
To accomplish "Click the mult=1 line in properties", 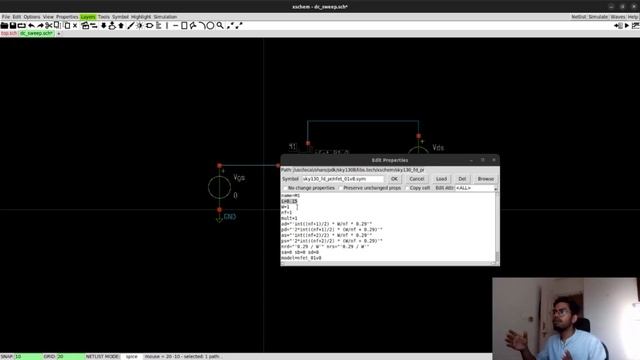I will (x=289, y=218).
